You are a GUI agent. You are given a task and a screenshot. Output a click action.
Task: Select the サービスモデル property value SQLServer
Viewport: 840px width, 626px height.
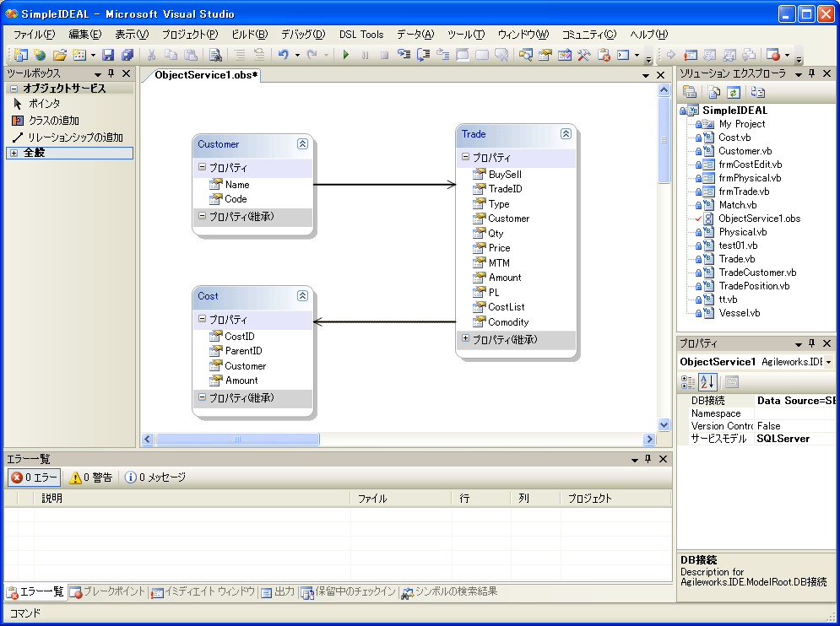783,439
